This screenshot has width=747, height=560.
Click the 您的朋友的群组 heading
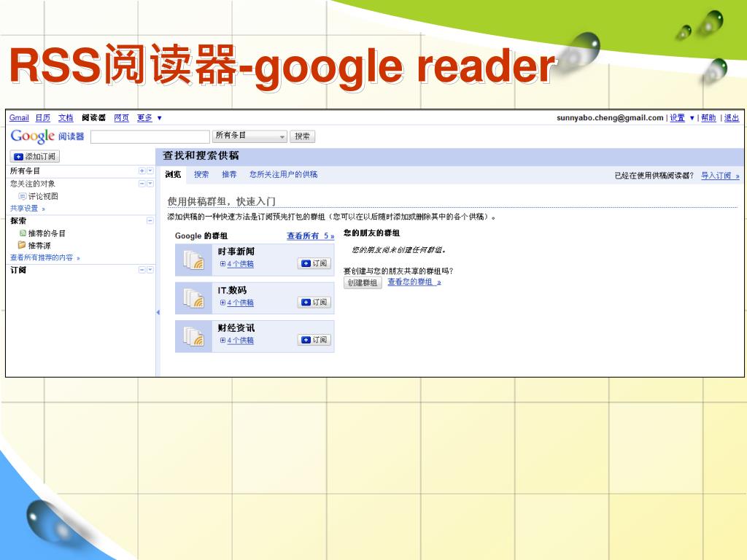click(371, 233)
